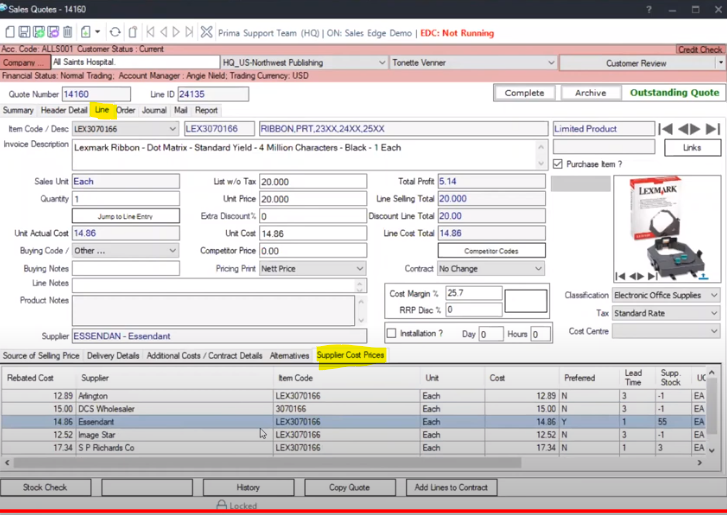The image size is (727, 515).
Task: Open the Competitor Codes button
Action: pyautogui.click(x=491, y=251)
